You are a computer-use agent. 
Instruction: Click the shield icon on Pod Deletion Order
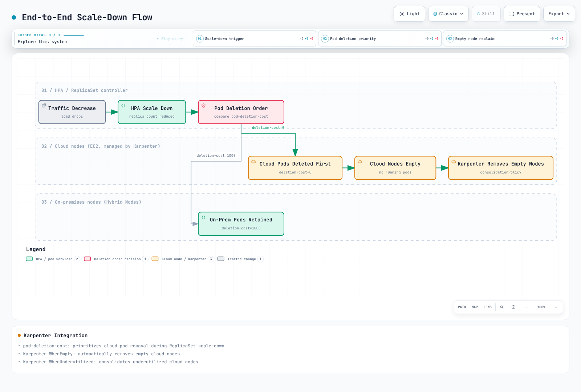pyautogui.click(x=203, y=106)
